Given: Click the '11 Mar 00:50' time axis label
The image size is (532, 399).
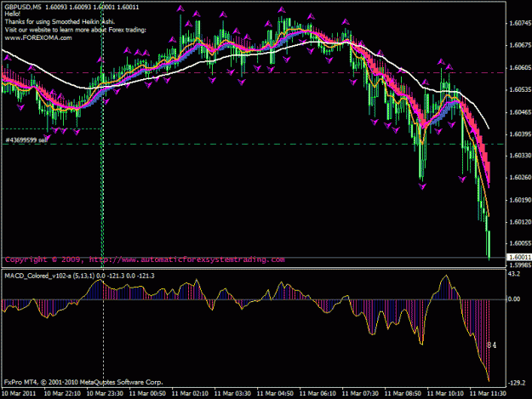Looking at the screenshot, I should [147, 394].
